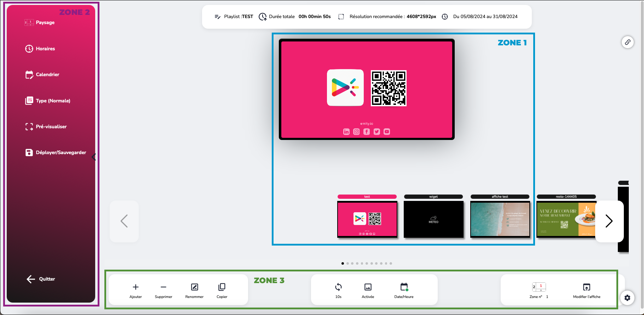Viewport: 644px width, 315px height.
Task: Click 'Du 05/08/2024 au 31/08/2024' date text
Action: (x=485, y=17)
